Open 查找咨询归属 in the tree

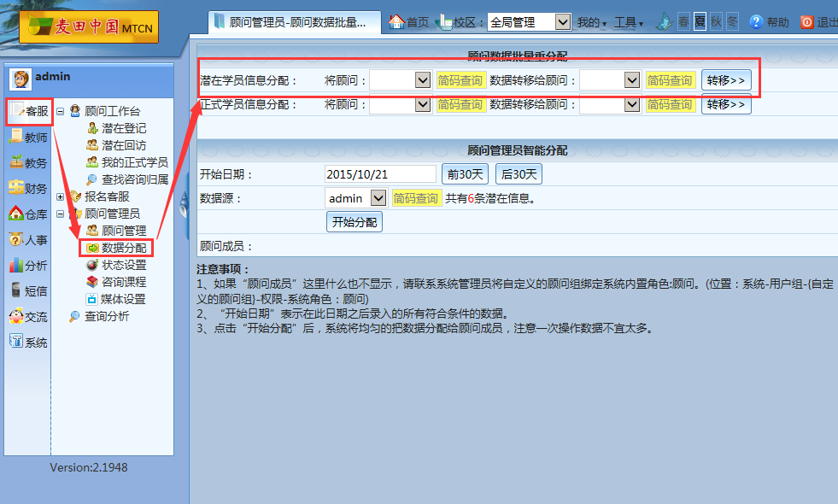click(x=135, y=179)
